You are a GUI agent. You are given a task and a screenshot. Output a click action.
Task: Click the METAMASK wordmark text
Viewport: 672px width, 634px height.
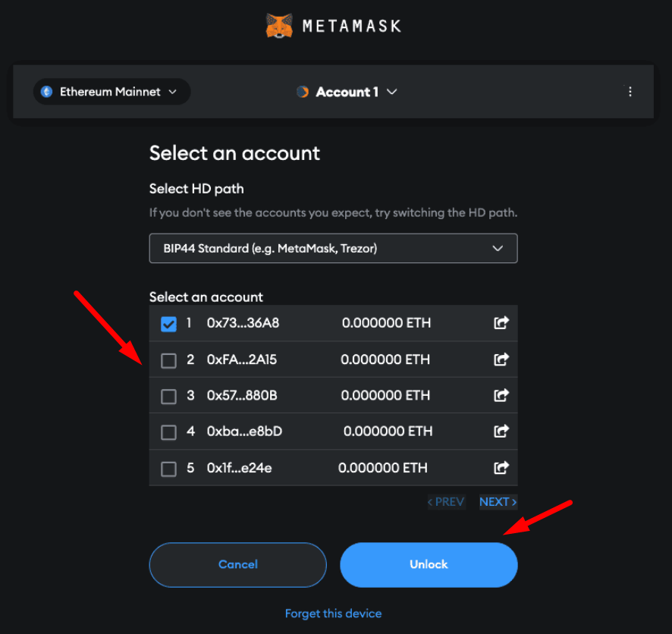pyautogui.click(x=352, y=26)
